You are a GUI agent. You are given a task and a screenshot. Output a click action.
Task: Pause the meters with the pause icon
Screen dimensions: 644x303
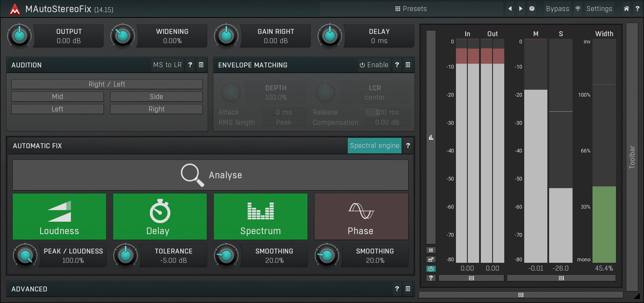pyautogui.click(x=431, y=250)
